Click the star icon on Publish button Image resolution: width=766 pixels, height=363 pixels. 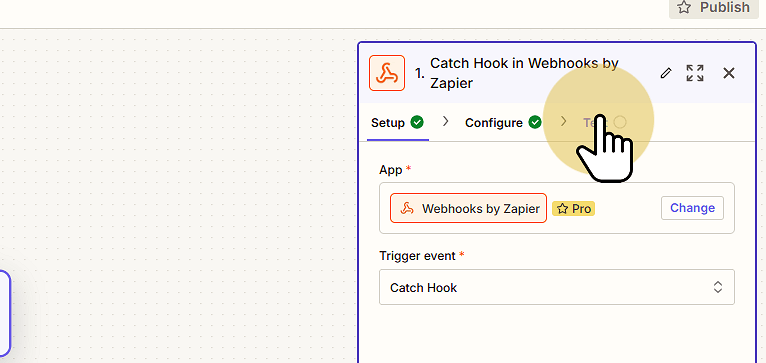tap(684, 8)
